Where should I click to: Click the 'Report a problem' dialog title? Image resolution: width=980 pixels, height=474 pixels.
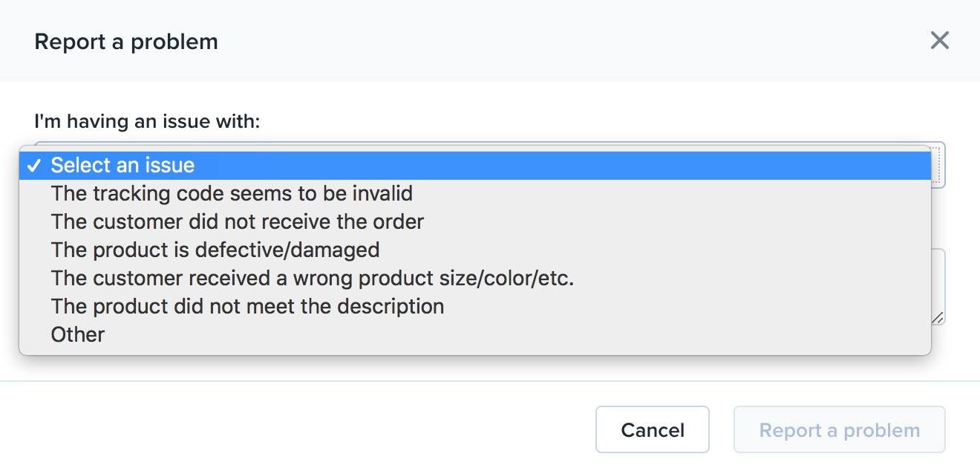pos(126,42)
